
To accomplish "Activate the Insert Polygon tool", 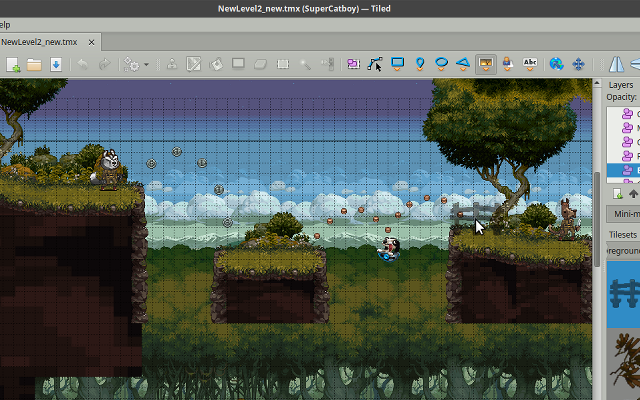I will click(463, 64).
